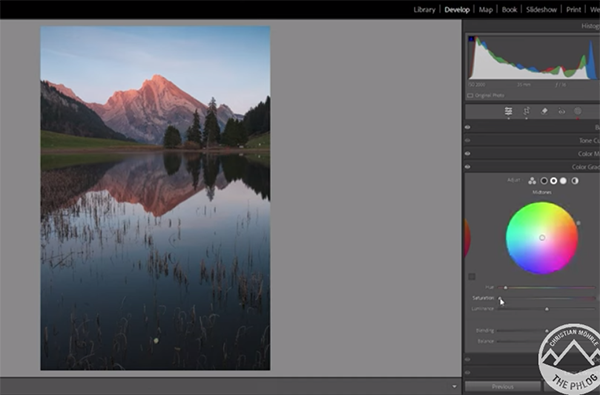Select the Crop overlay tool
Viewport: 600px width, 395px height.
pos(527,111)
